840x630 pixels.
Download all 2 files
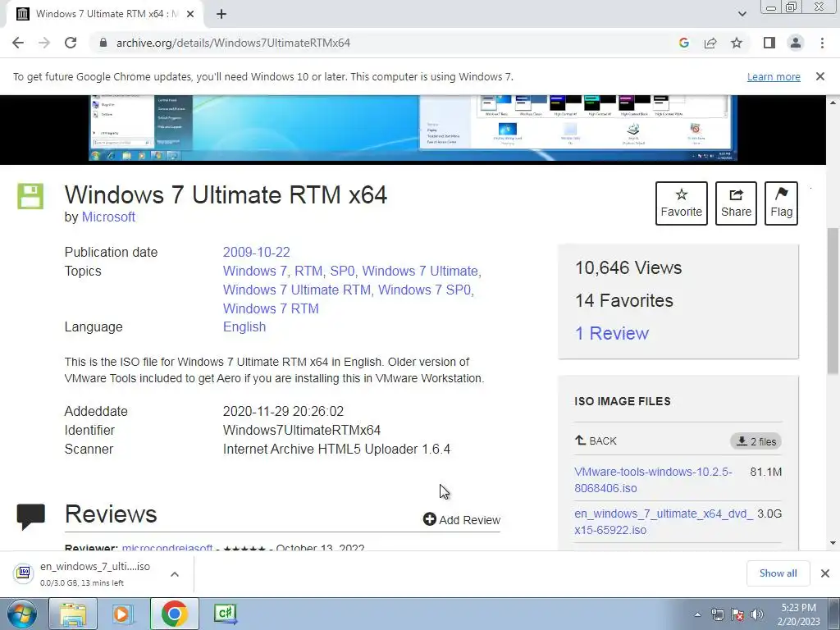756,441
